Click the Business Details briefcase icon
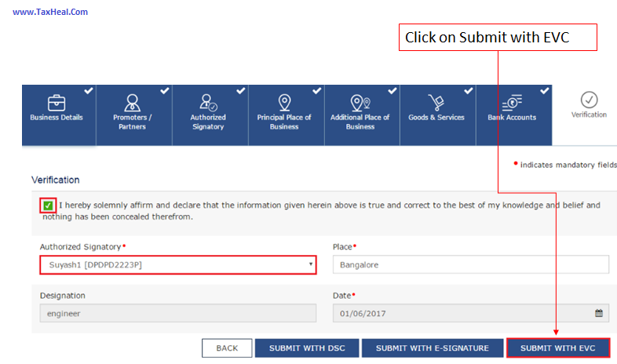This screenshot has width=617, height=364. 57,102
